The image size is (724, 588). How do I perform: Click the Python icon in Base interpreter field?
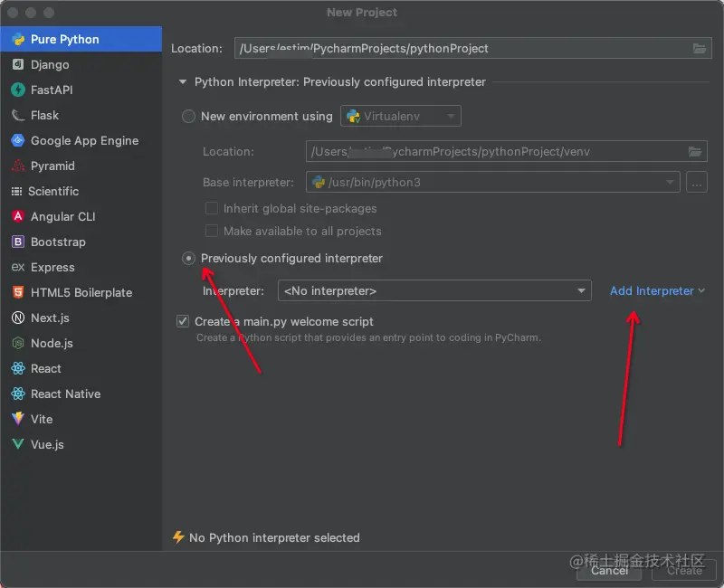(319, 183)
